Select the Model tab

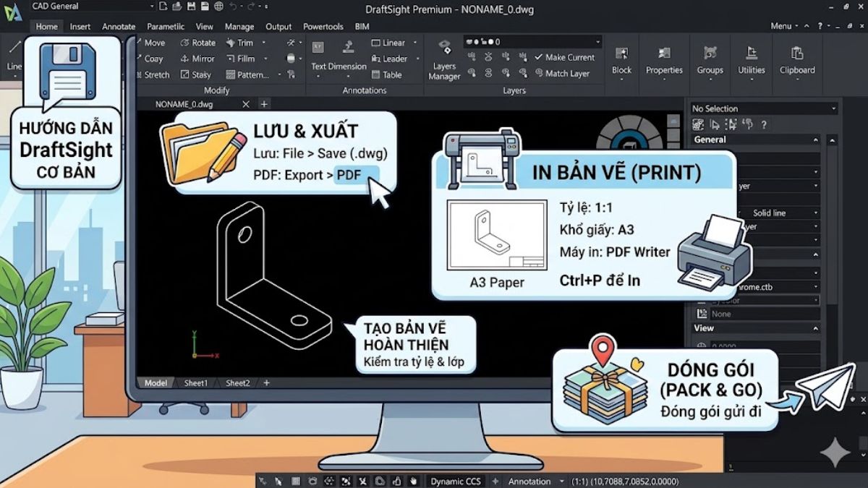point(156,383)
